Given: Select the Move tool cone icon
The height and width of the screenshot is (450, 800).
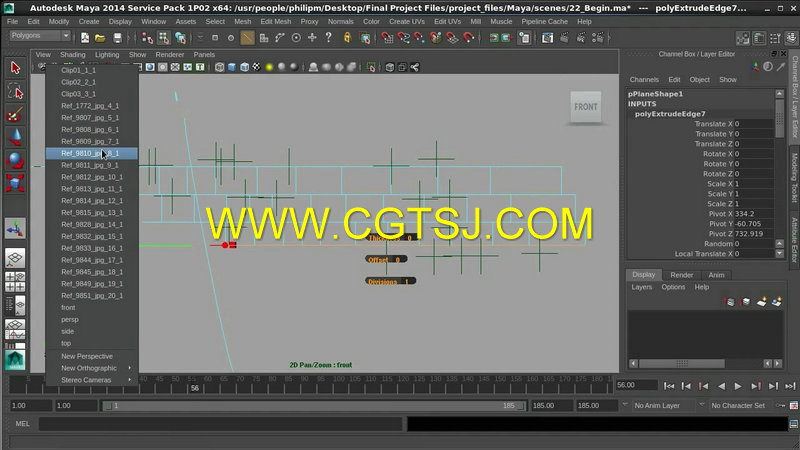Looking at the screenshot, I should coord(15,137).
